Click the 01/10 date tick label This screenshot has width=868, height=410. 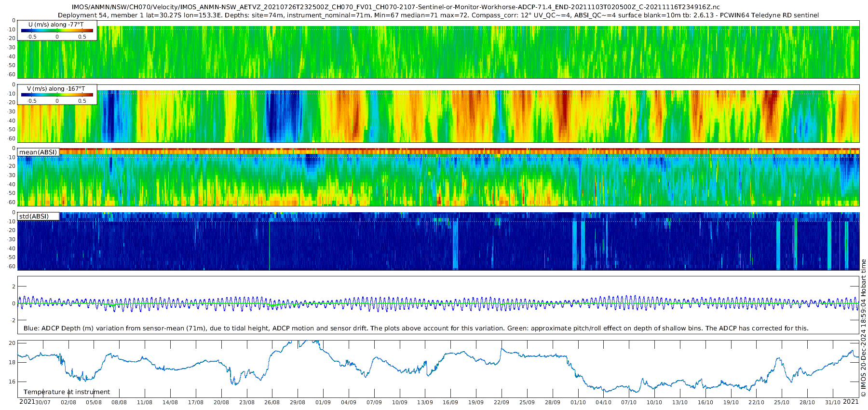click(x=578, y=402)
